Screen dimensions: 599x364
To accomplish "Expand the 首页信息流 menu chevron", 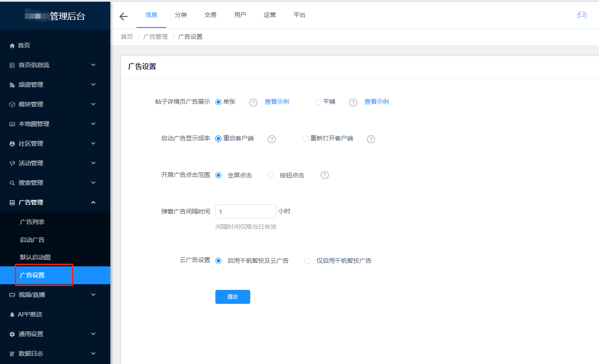I will [93, 65].
